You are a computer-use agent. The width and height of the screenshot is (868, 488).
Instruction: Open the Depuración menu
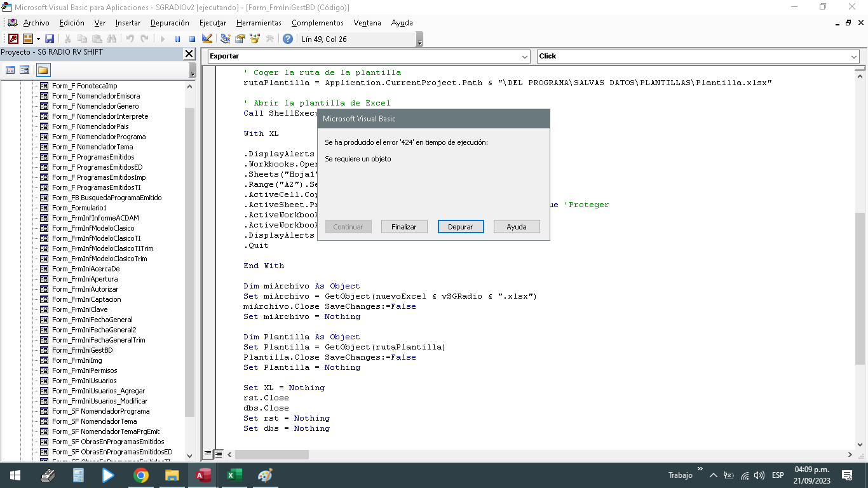[170, 23]
